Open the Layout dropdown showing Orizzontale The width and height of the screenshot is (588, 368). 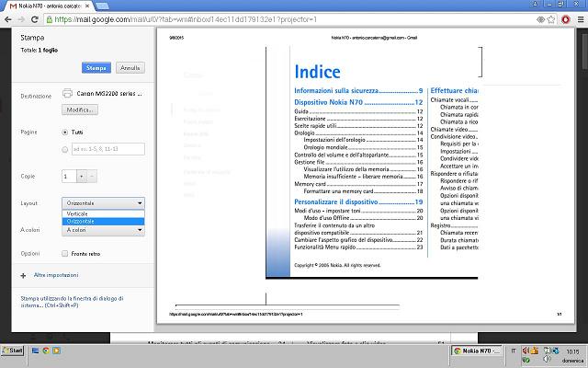pos(103,202)
